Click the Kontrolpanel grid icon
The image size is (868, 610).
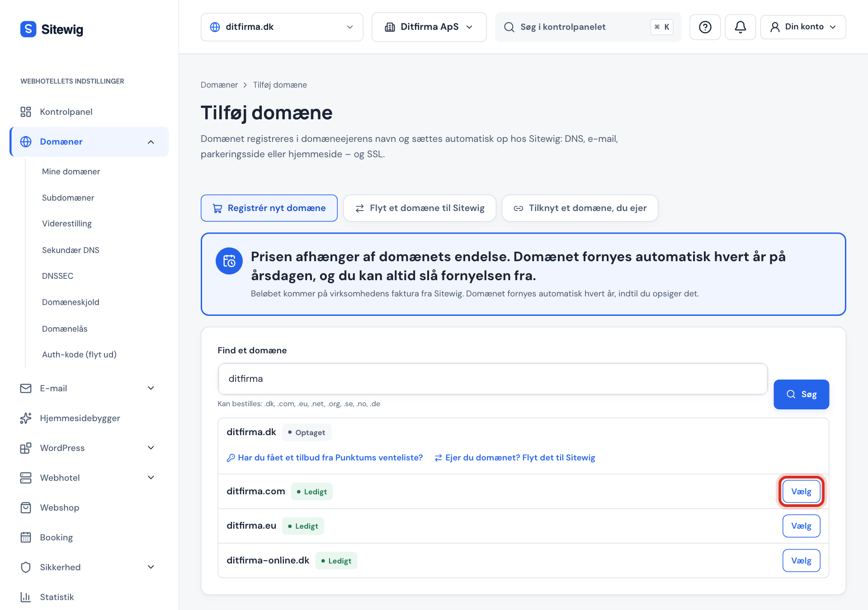[26, 112]
